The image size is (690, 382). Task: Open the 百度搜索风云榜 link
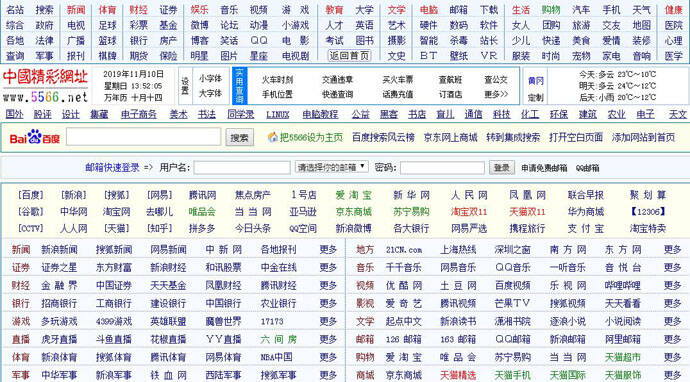(x=383, y=137)
